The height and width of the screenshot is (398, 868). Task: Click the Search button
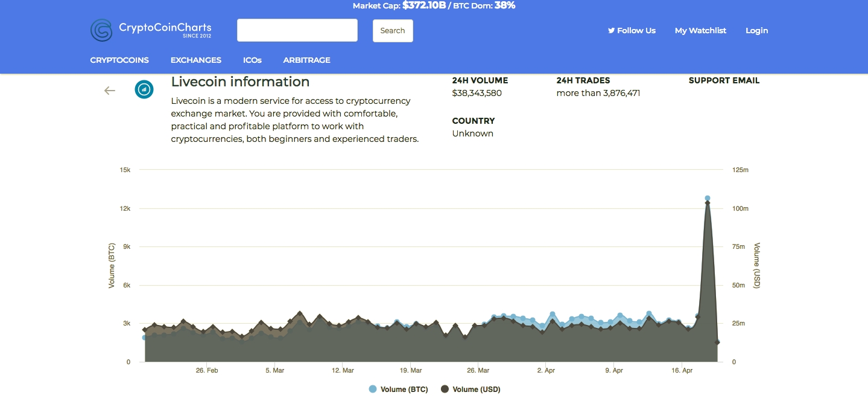pos(393,31)
